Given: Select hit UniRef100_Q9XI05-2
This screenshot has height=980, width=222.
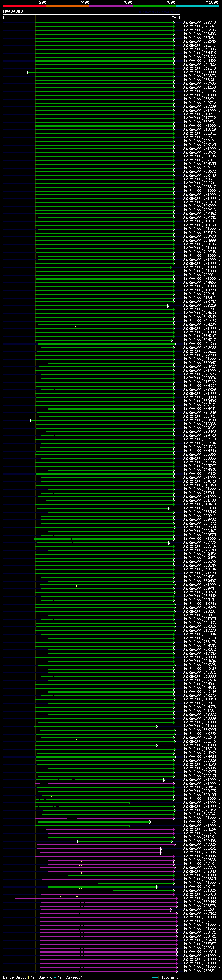Looking at the screenshot, I should 201,91.
